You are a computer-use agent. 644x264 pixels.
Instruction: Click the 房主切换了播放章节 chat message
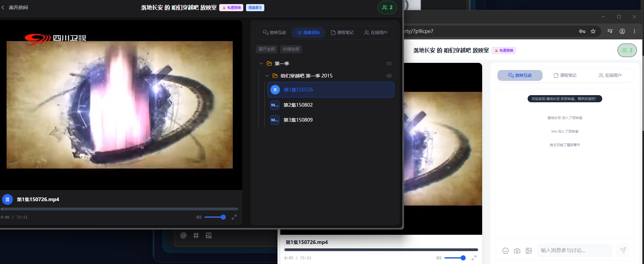[x=565, y=145]
